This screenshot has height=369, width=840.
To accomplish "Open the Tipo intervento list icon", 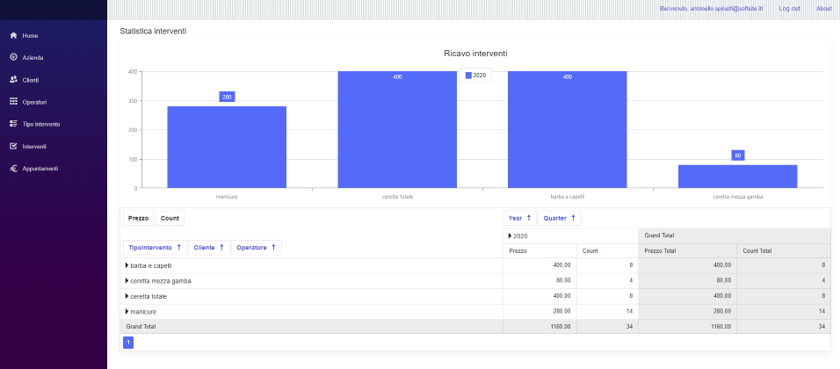I will tap(14, 124).
